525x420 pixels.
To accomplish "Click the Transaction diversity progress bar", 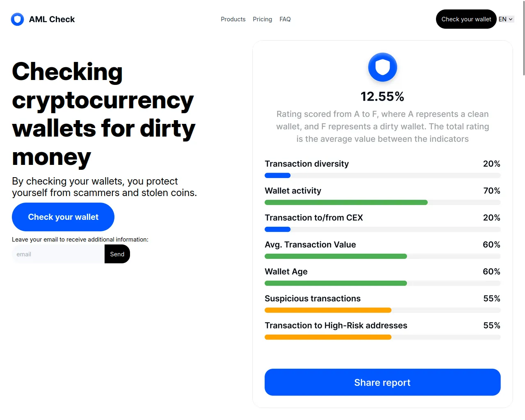I will coord(382,176).
